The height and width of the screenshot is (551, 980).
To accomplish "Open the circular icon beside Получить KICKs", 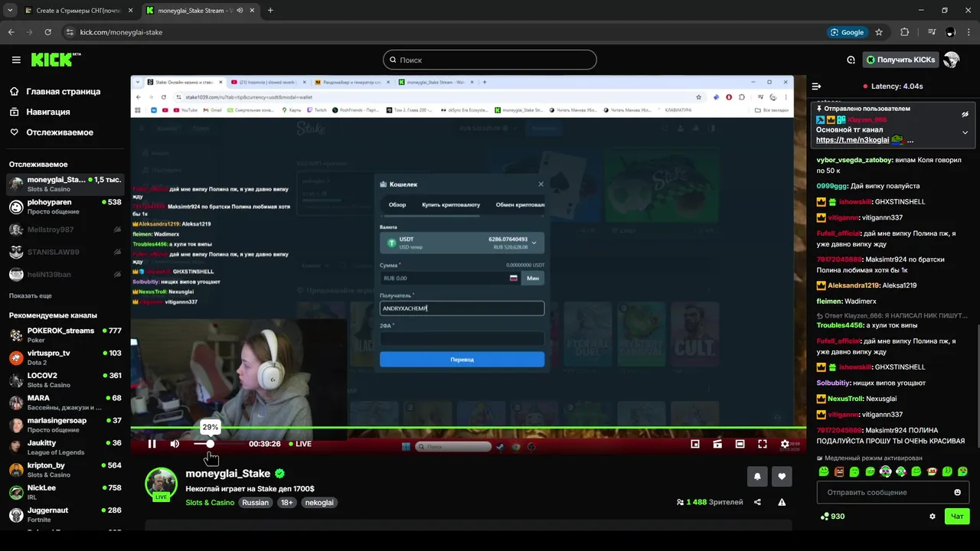I will click(x=851, y=60).
